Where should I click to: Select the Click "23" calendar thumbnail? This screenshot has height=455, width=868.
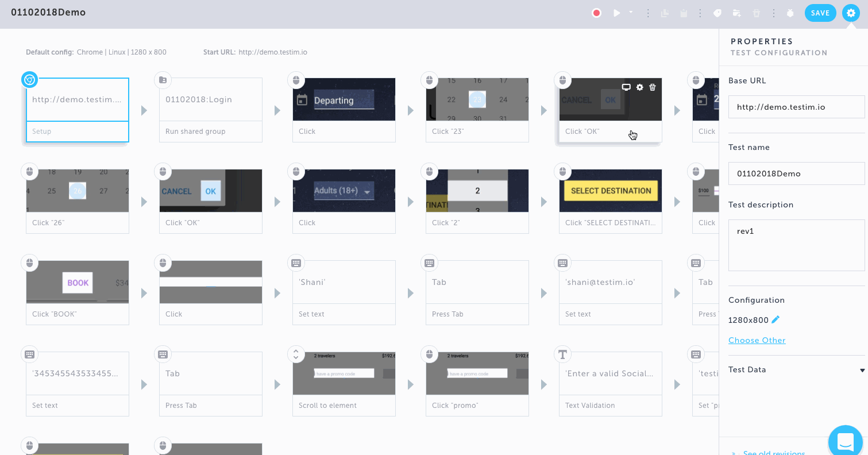pos(477,99)
